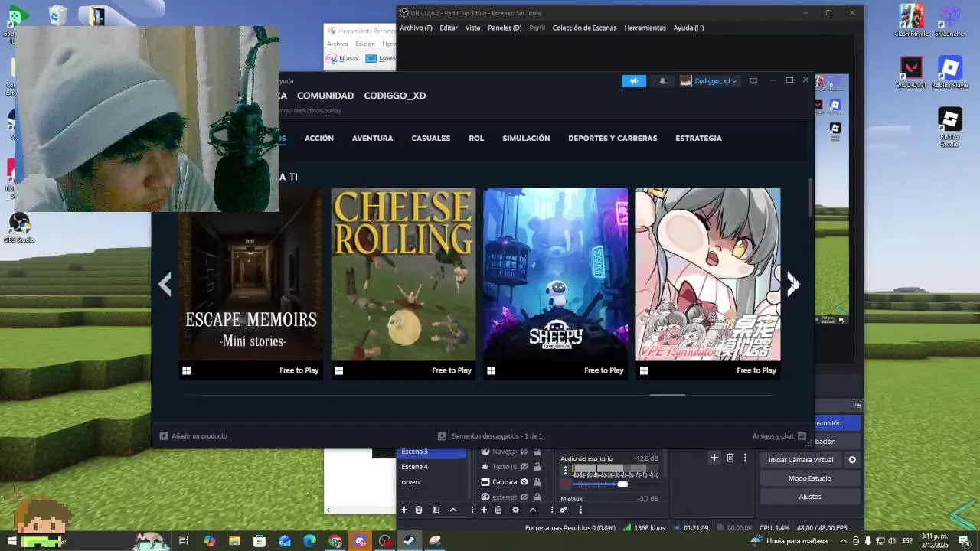Viewport: 980px width, 551px height.
Task: Toggle lock on the Navegador source
Action: pos(537,452)
